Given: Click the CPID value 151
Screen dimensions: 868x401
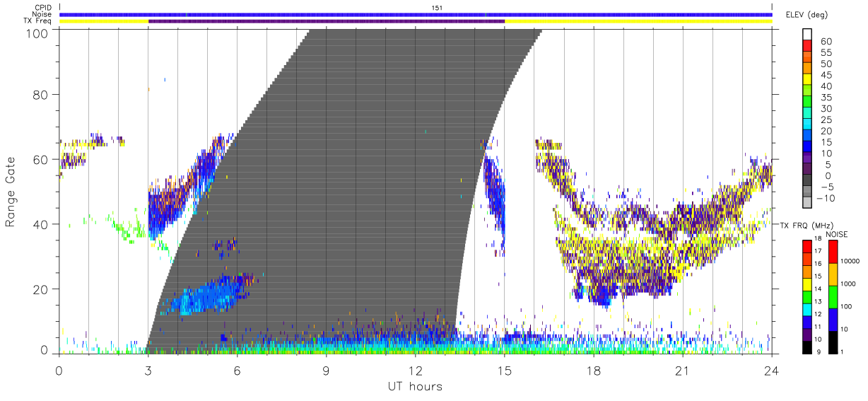Looking at the screenshot, I should point(438,8).
